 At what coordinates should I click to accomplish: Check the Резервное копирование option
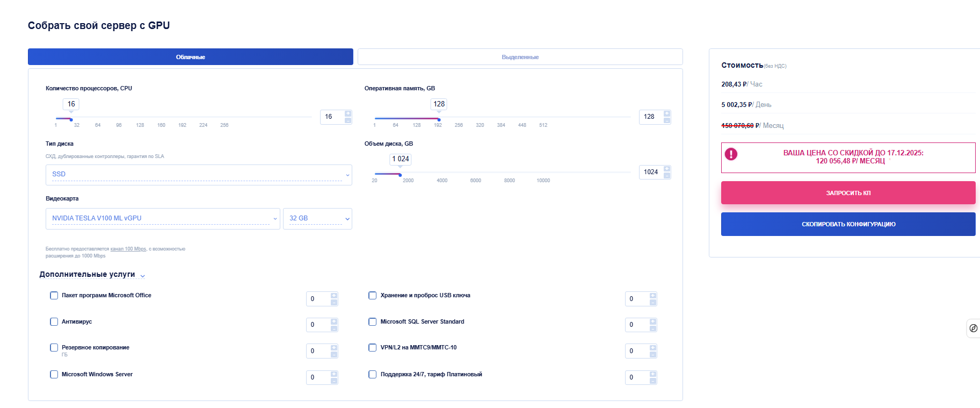click(x=54, y=347)
